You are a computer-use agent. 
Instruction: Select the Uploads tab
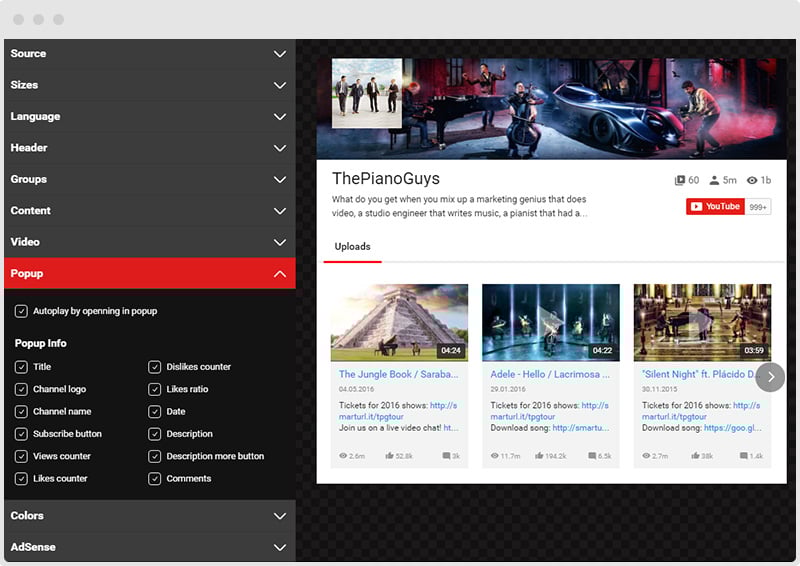pos(353,247)
